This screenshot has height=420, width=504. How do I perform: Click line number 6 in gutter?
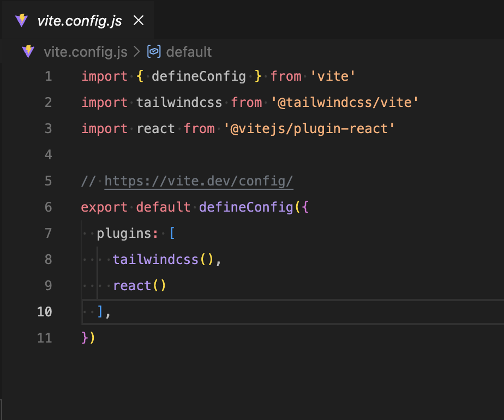[x=48, y=207]
